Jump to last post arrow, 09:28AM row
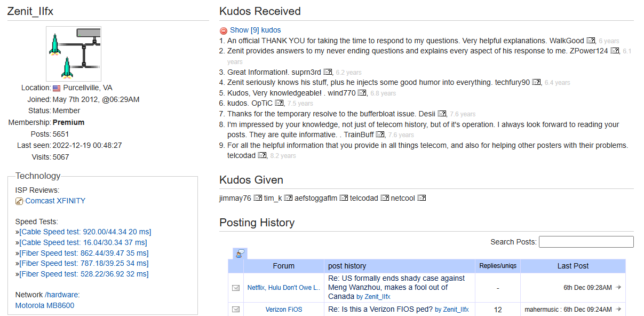644x316 pixels. click(618, 287)
